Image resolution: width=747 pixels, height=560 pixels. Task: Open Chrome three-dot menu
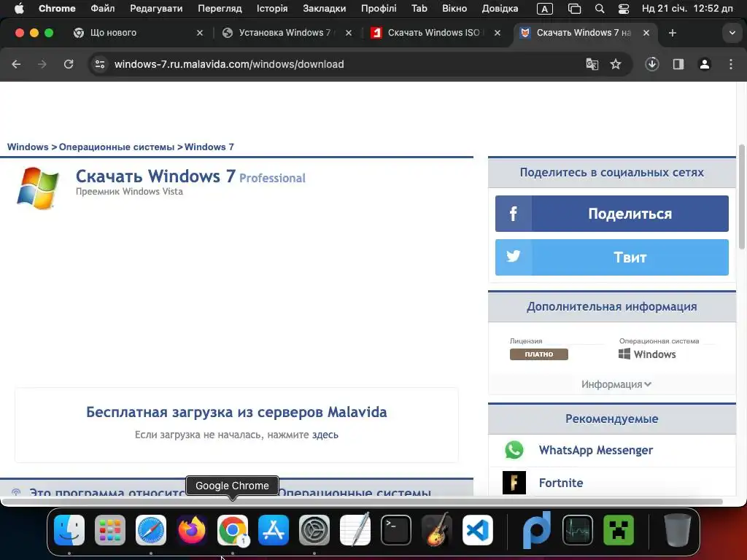pos(731,64)
